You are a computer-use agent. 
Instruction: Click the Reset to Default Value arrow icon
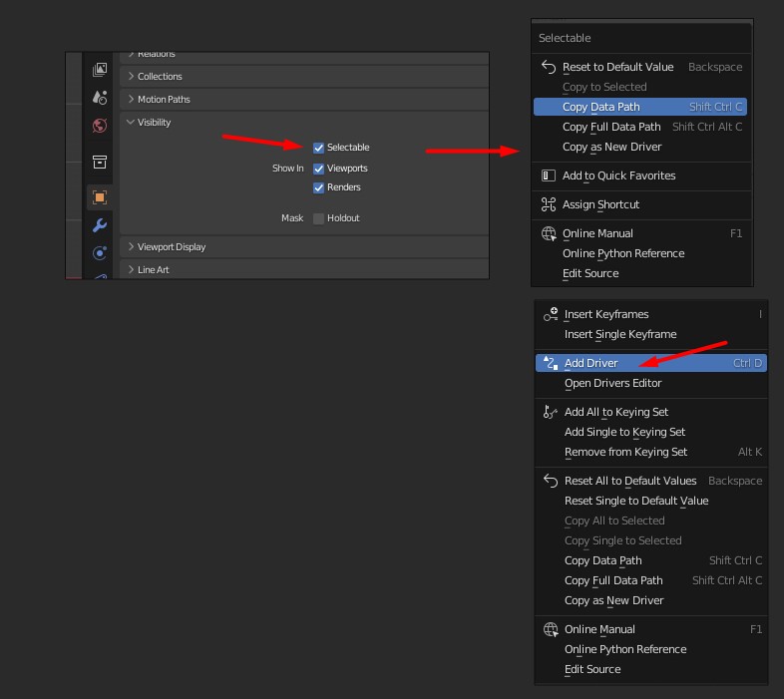point(549,67)
